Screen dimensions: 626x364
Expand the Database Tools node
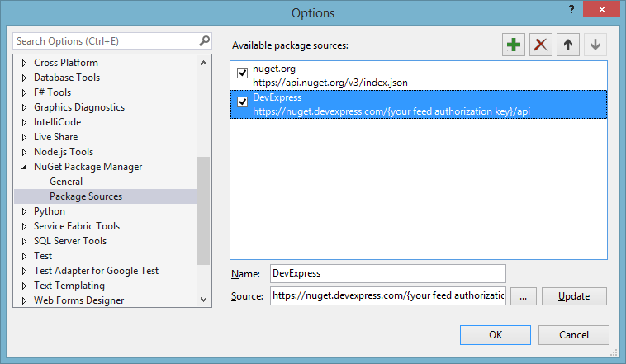pos(24,78)
